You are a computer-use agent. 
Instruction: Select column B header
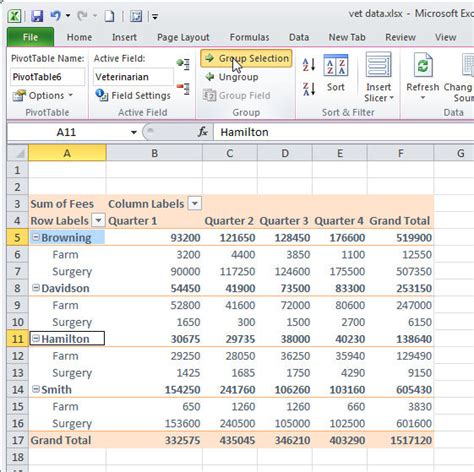[x=154, y=153]
